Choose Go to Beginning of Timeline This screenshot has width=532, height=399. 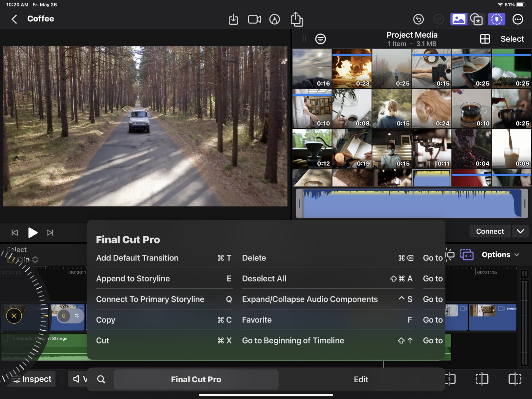328,340
